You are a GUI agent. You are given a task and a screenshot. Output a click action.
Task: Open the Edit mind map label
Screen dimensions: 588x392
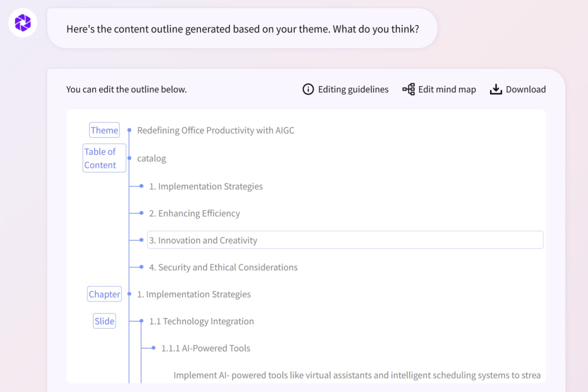click(x=447, y=89)
